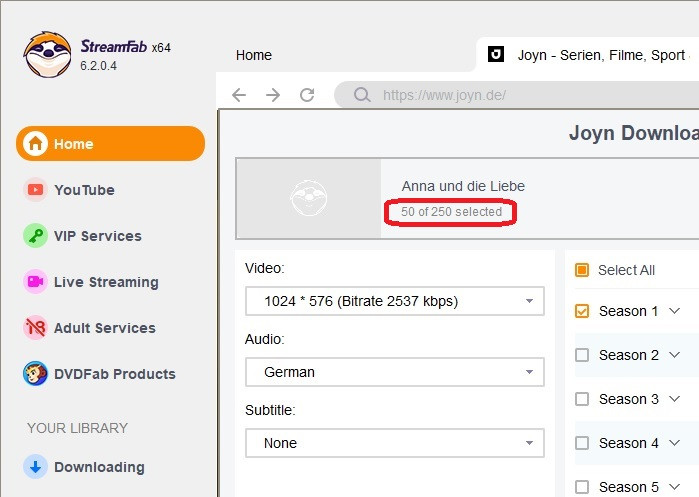Click the Downloading arrow icon
The image size is (699, 497).
pyautogui.click(x=36, y=467)
